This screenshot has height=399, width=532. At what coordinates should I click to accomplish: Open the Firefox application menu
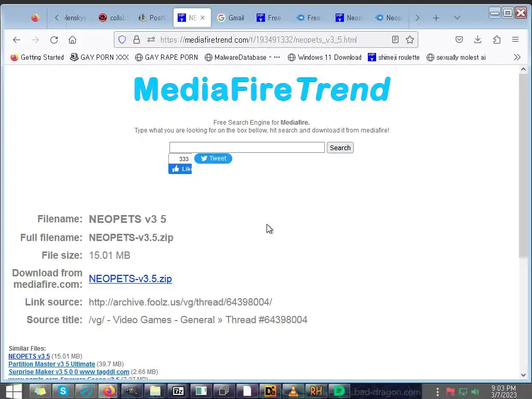coord(515,39)
